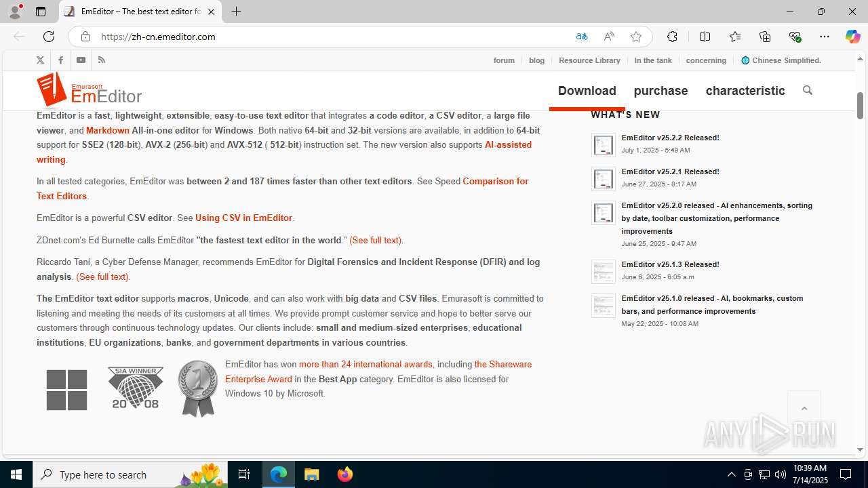The width and height of the screenshot is (868, 488).
Task: Open the Facebook social icon
Action: (60, 60)
